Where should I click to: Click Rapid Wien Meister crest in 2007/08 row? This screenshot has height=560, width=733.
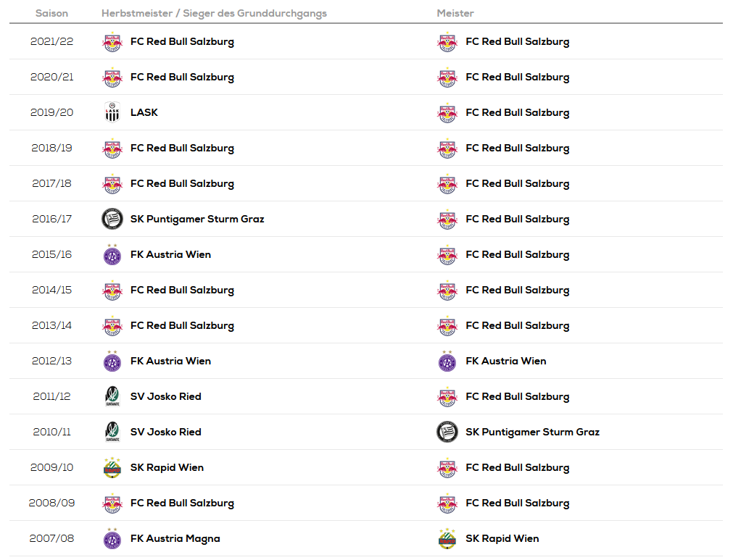447,538
